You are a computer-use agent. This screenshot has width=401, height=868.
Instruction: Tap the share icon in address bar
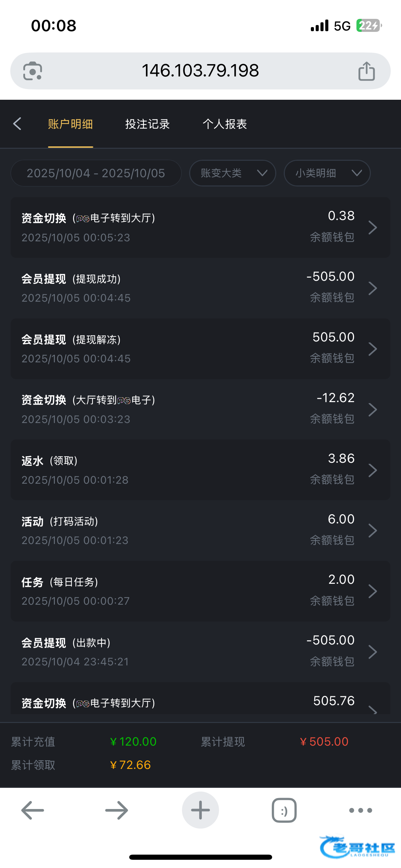coord(366,71)
